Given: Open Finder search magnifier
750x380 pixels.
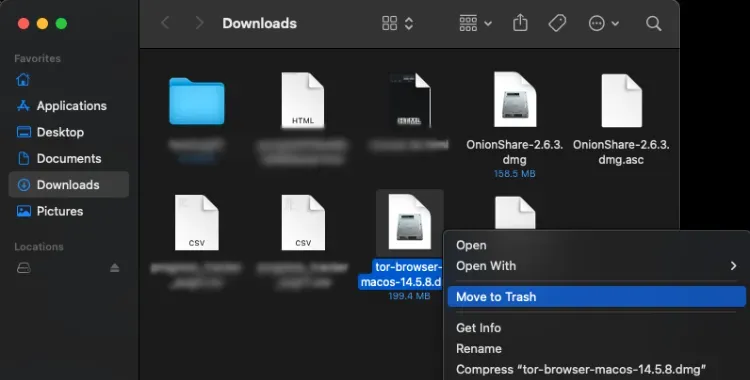Looking at the screenshot, I should pyautogui.click(x=653, y=23).
